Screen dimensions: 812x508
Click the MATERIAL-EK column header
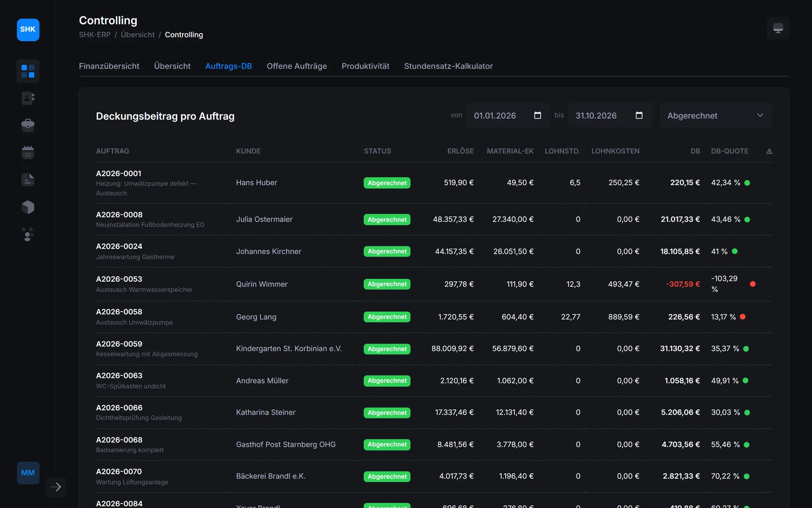[510, 151]
